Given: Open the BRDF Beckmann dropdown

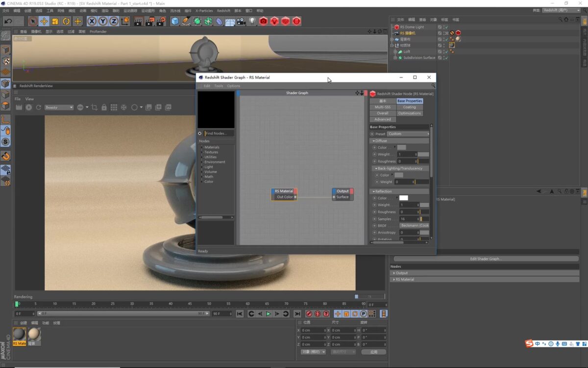Looking at the screenshot, I should pos(415,226).
